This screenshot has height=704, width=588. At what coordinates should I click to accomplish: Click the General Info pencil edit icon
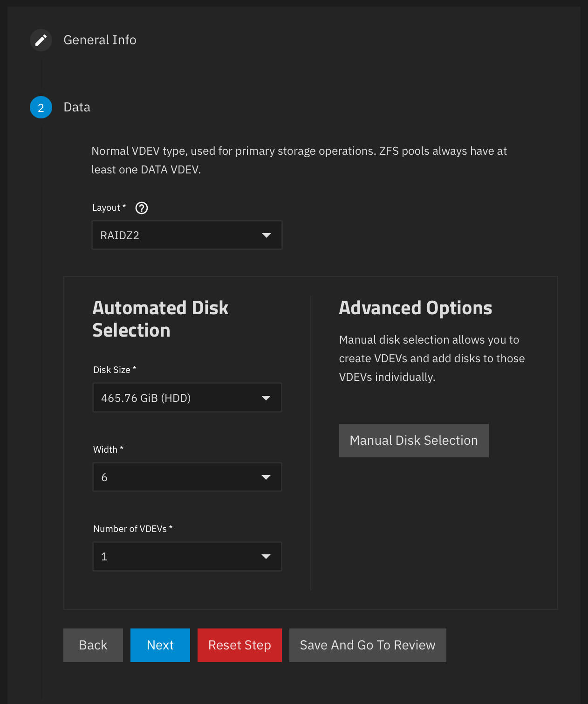coord(41,40)
